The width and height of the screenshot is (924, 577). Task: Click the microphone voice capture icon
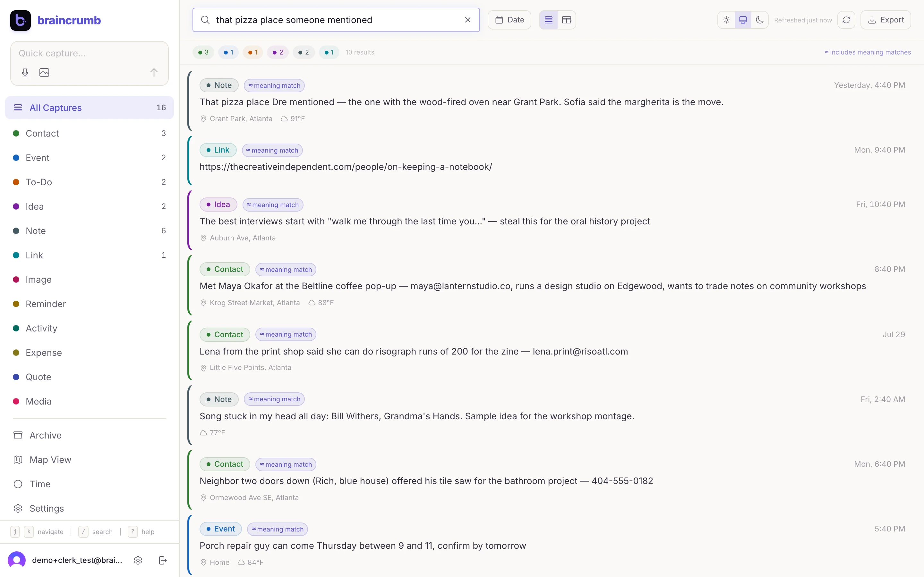[25, 72]
